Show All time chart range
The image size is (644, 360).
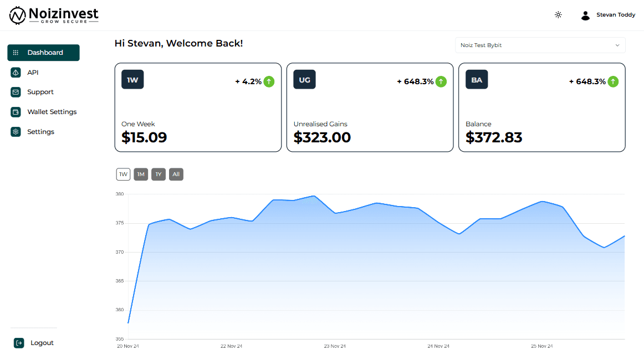point(176,174)
